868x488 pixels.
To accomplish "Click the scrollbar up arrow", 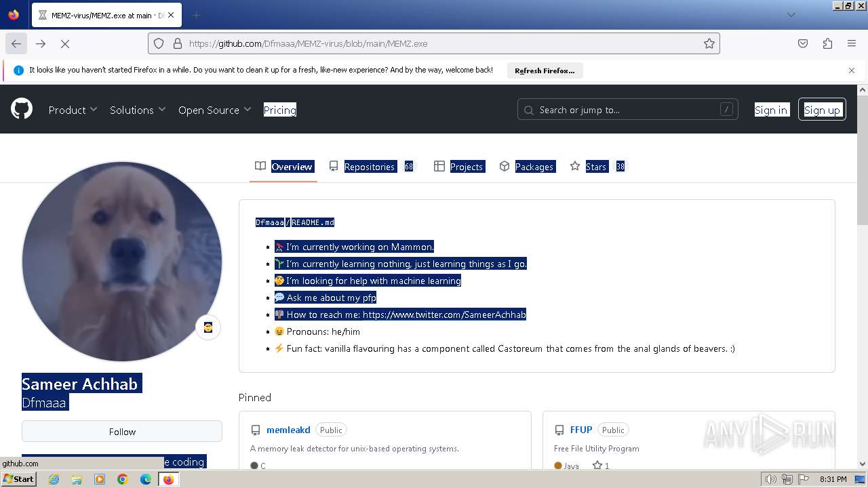I will coord(863,89).
